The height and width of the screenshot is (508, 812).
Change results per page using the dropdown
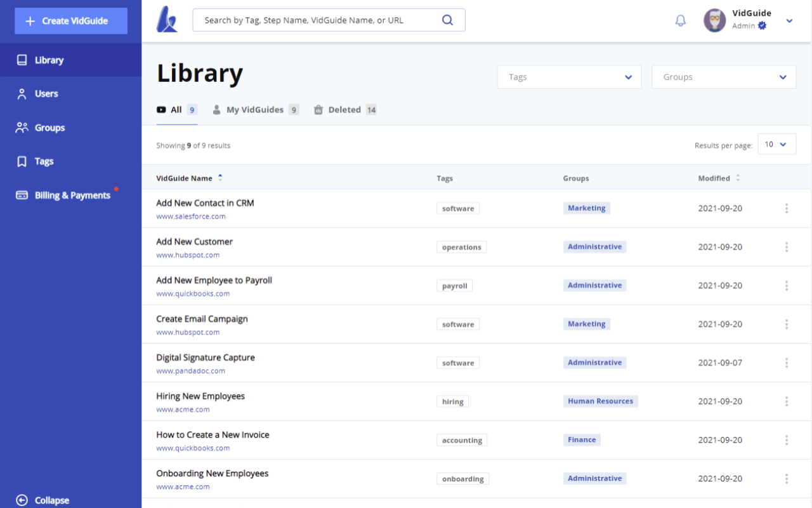click(x=776, y=144)
